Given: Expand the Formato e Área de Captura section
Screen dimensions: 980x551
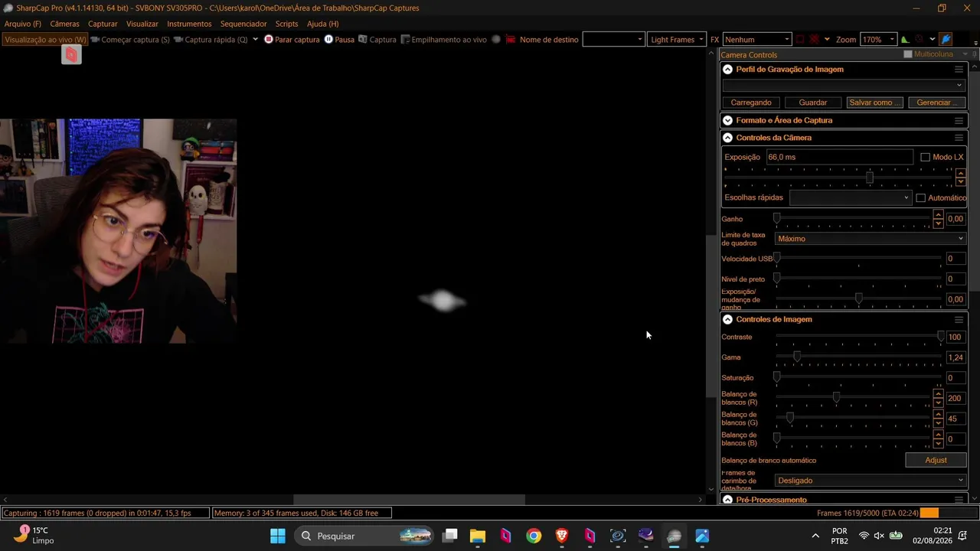Looking at the screenshot, I should click(727, 120).
